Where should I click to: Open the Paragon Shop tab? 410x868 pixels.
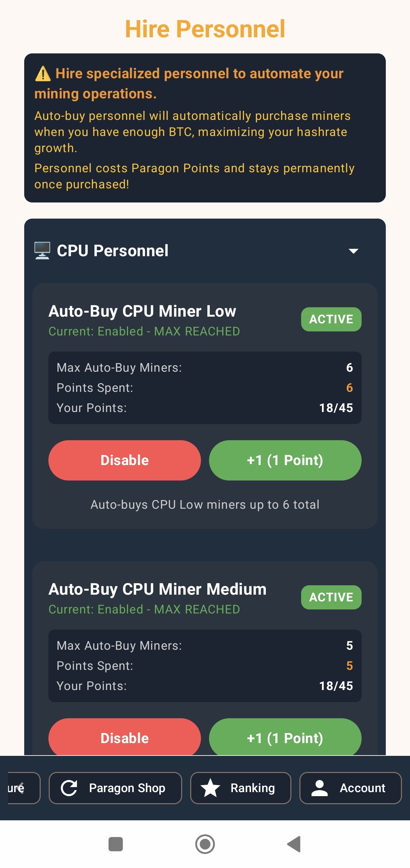click(115, 788)
